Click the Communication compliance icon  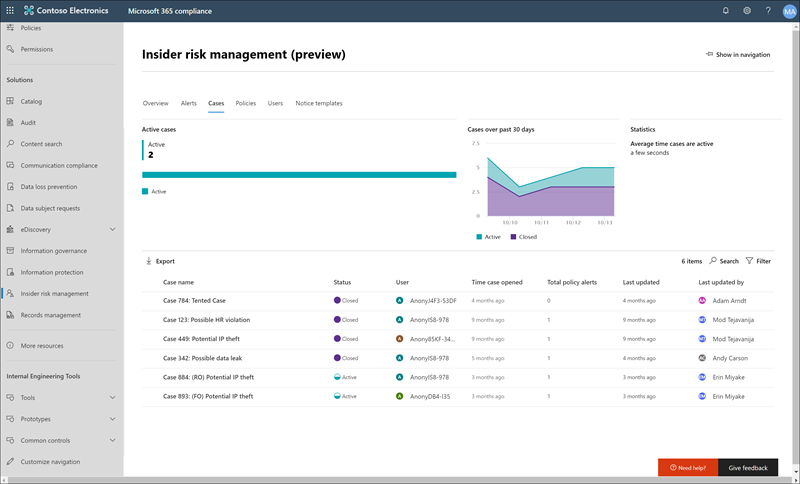pyautogui.click(x=10, y=165)
